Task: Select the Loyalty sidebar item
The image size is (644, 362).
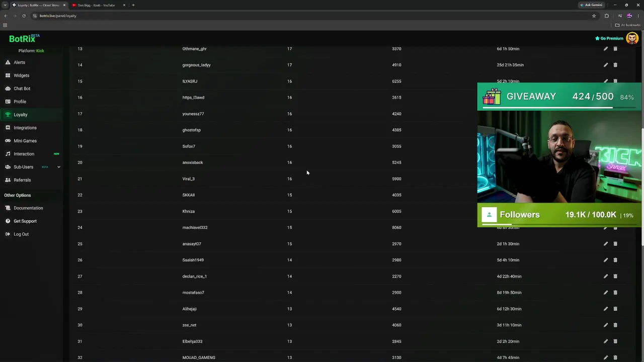Action: click(x=20, y=115)
